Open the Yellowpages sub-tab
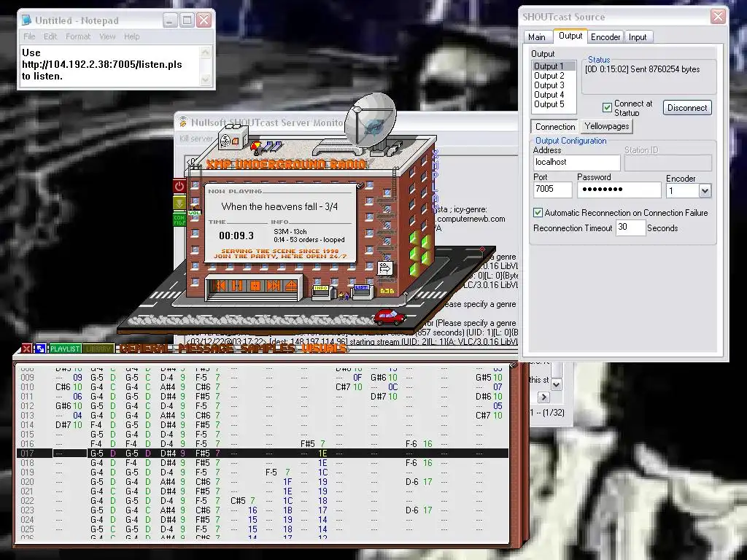Image resolution: width=747 pixels, height=560 pixels. pyautogui.click(x=606, y=126)
